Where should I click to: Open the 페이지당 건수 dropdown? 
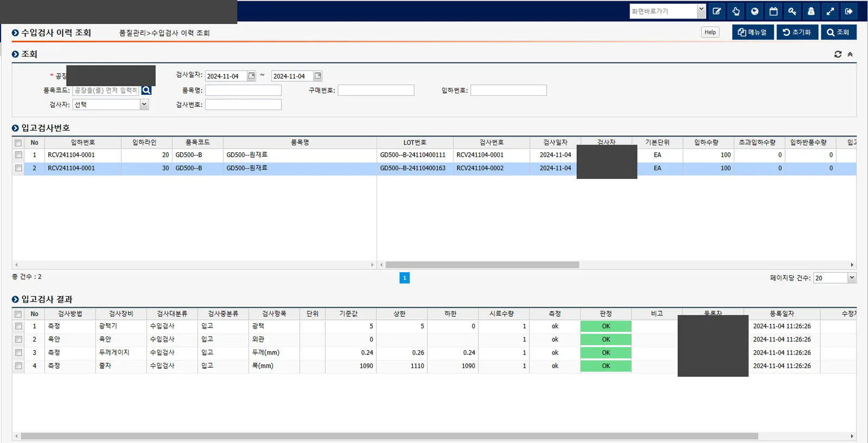[x=834, y=278]
